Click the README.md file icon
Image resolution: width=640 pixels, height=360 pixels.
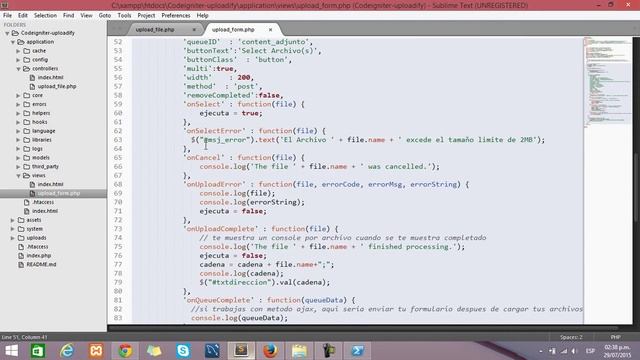21,264
